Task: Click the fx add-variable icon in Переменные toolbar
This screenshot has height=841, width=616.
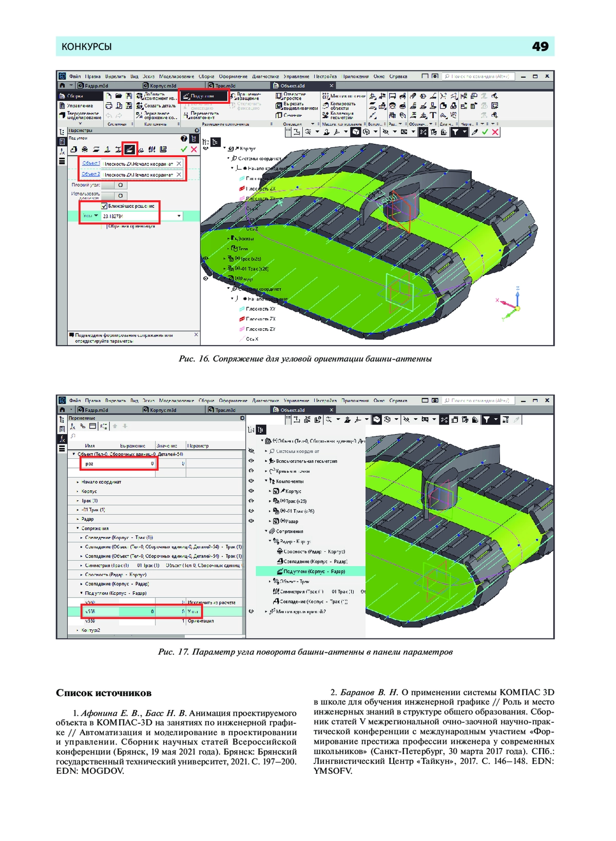Action: click(x=73, y=426)
